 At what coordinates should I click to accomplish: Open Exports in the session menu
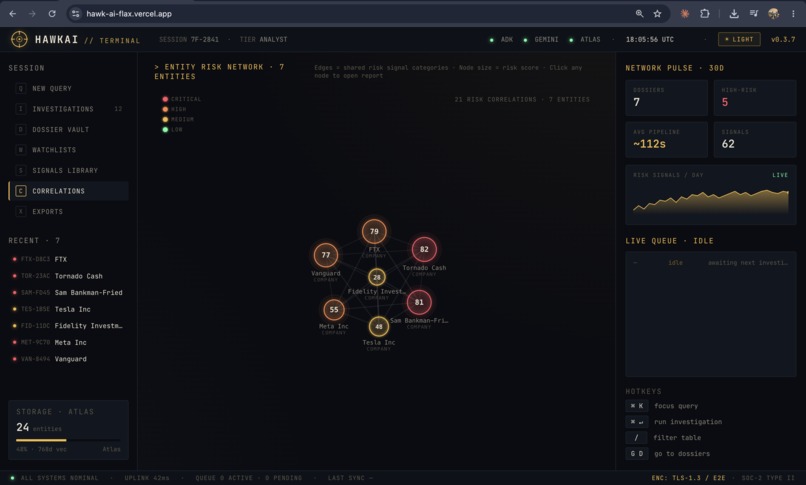pos(68,212)
